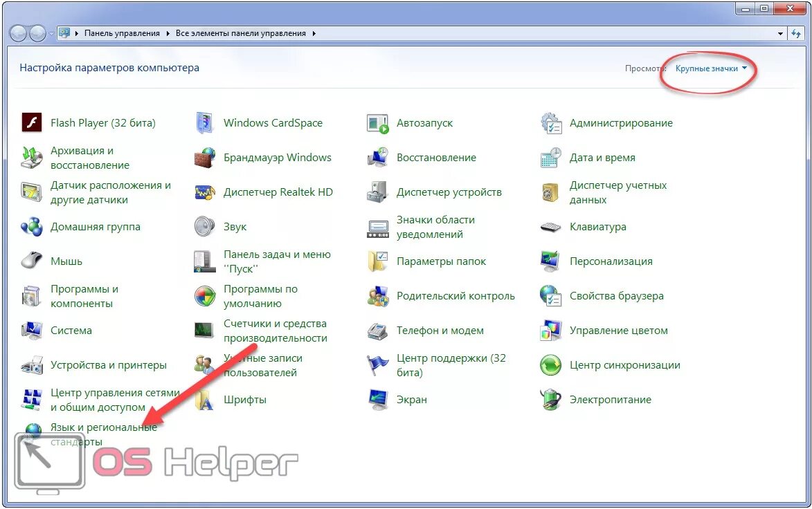812x509 pixels.
Task: Open Программы и компоненты icon
Action: tap(32, 297)
